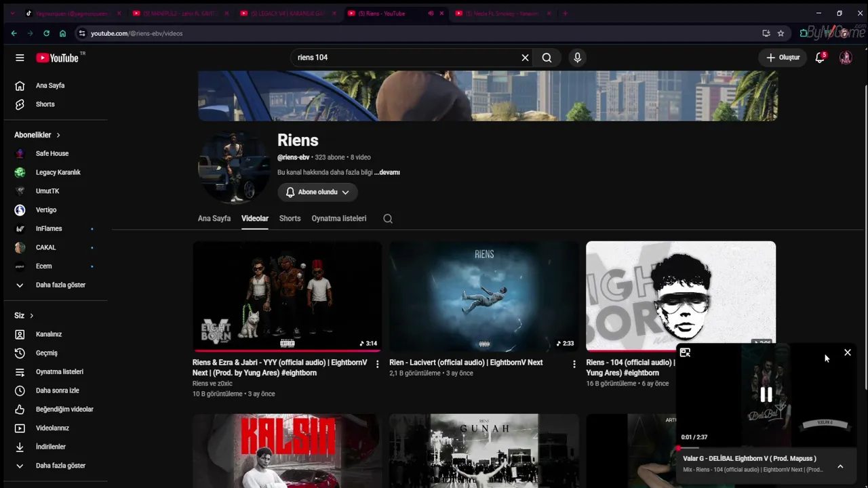
Task: Open the Rien - Lacivert video title
Action: tap(466, 363)
